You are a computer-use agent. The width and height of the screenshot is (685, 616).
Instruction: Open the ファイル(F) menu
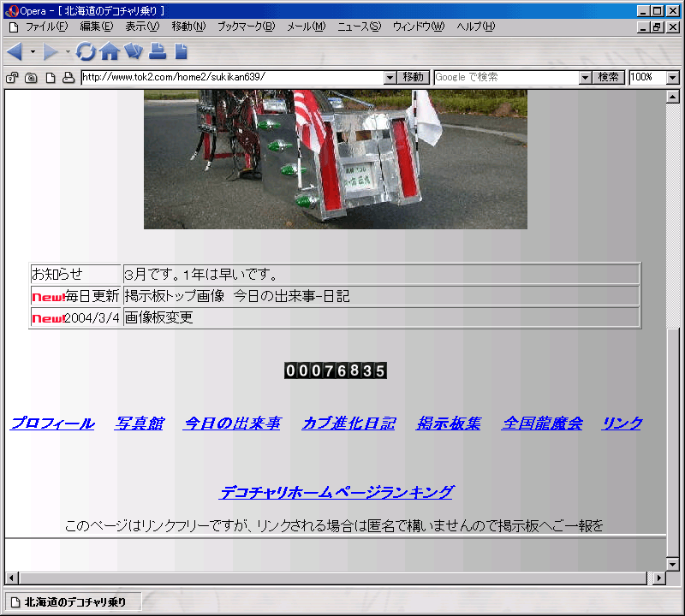click(x=47, y=27)
